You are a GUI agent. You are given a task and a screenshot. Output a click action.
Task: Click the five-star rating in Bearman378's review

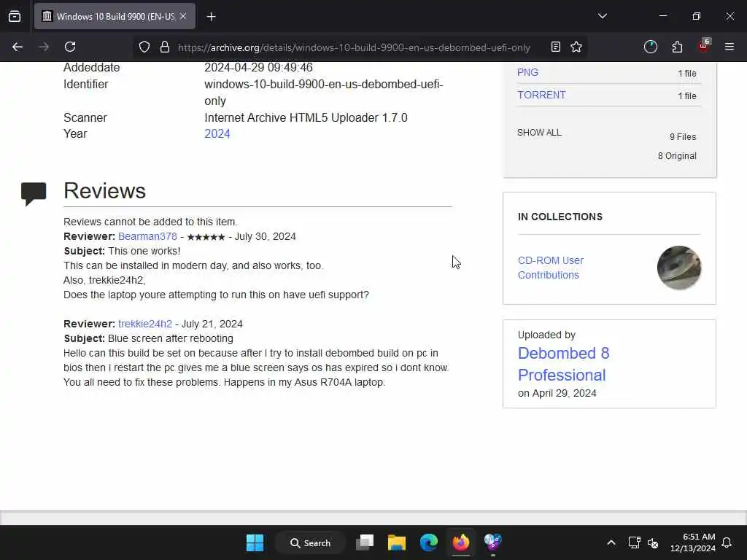[x=206, y=237]
